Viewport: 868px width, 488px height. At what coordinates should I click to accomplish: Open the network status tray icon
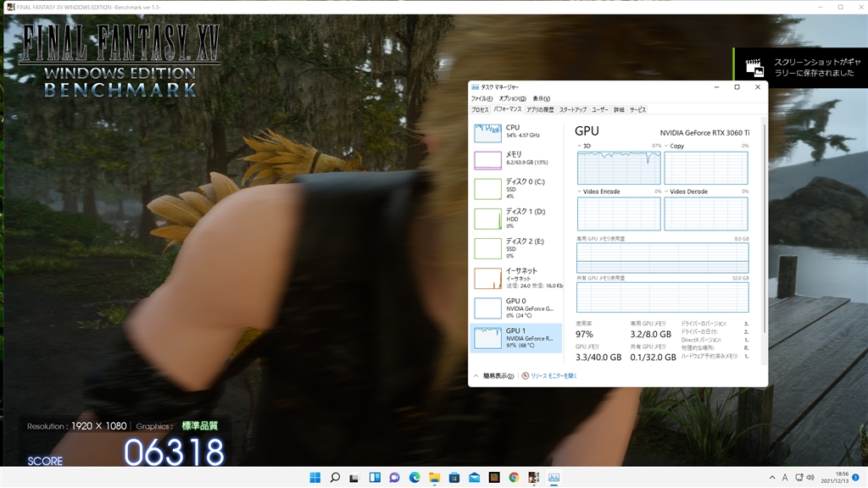coord(798,478)
